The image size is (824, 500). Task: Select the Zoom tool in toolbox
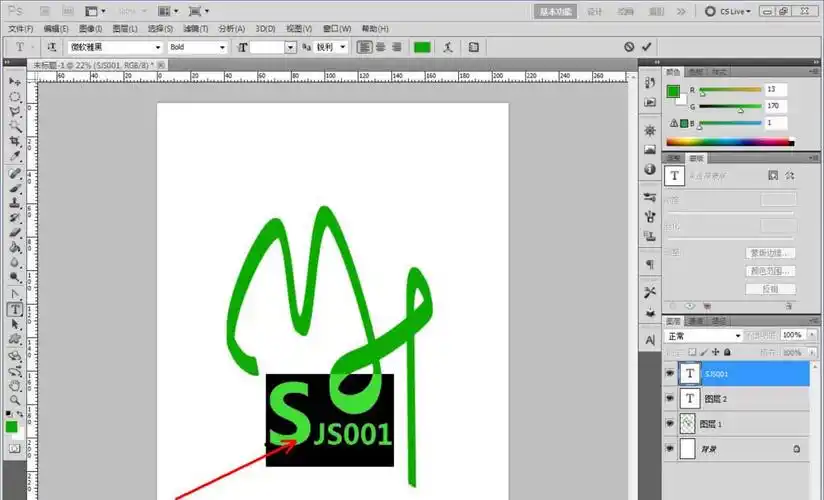(15, 401)
